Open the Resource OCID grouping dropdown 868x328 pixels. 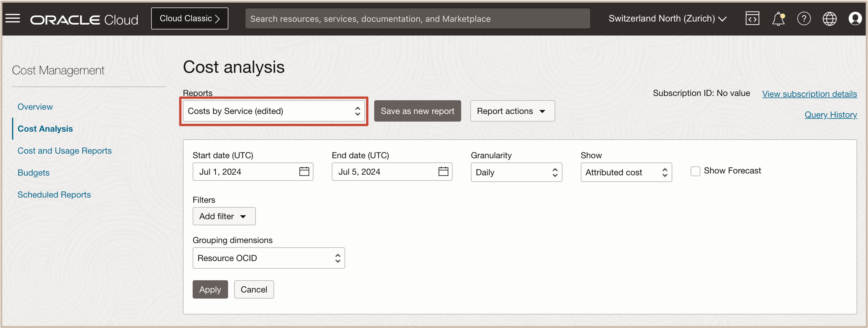point(269,258)
